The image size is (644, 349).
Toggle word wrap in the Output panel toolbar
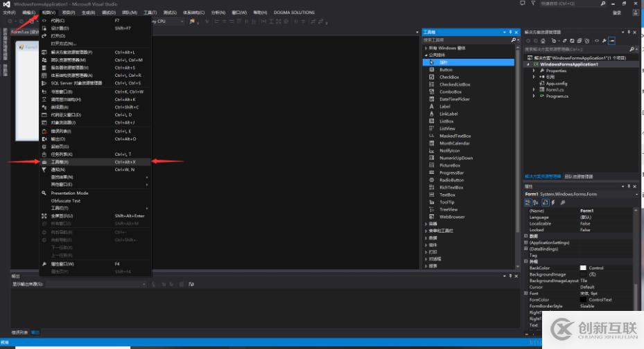click(191, 284)
